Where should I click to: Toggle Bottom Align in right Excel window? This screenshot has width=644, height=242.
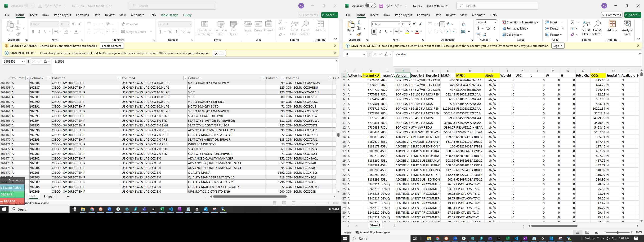[x=442, y=24]
